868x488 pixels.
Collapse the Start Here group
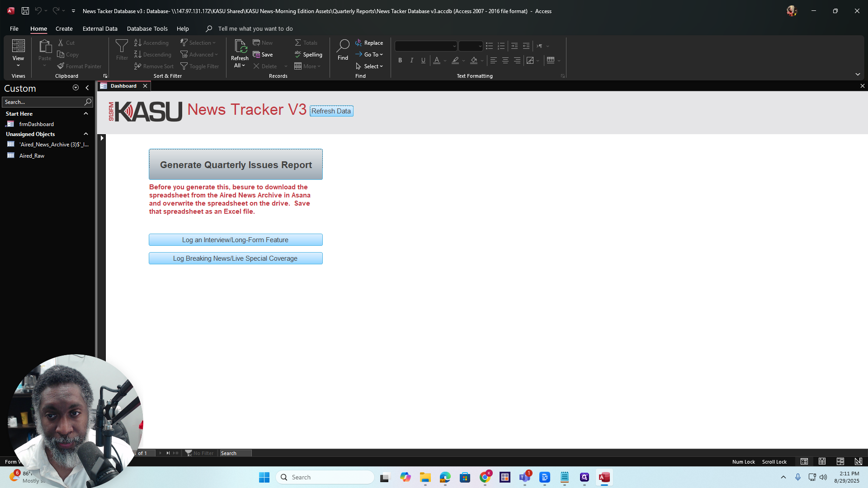click(86, 113)
